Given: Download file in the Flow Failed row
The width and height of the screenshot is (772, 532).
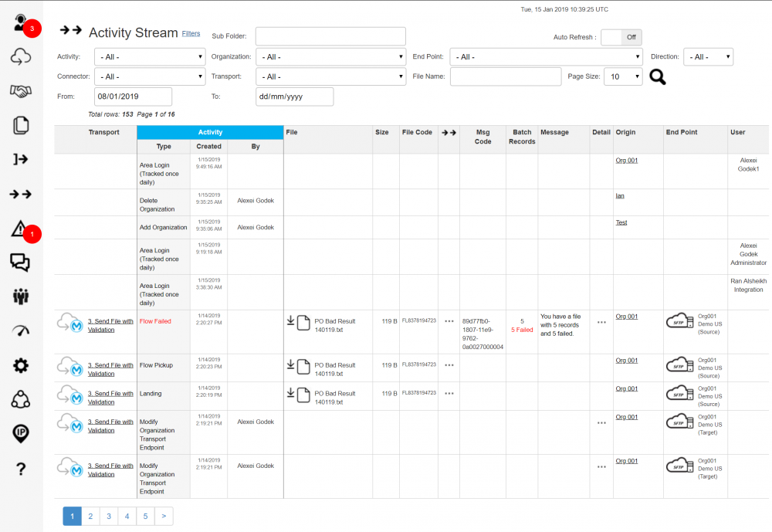Looking at the screenshot, I should (291, 321).
